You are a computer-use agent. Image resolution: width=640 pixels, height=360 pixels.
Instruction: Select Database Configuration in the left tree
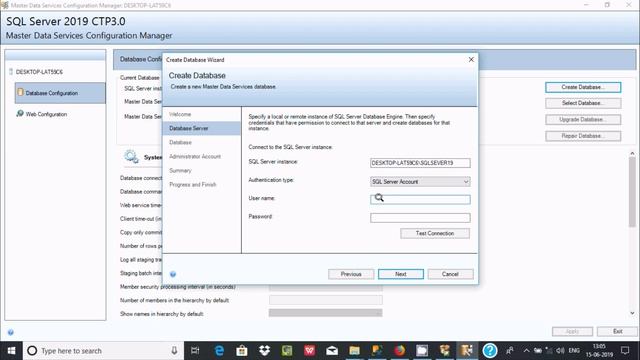click(x=60, y=93)
